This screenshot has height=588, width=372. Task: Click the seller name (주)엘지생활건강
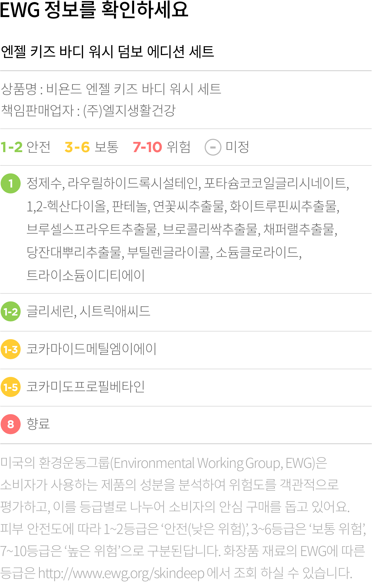[x=129, y=110]
